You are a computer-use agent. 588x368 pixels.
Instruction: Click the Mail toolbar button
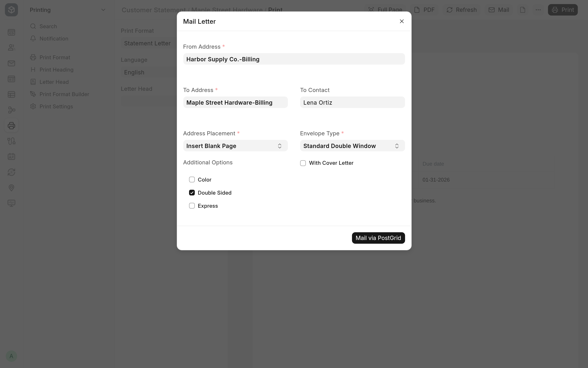click(499, 10)
